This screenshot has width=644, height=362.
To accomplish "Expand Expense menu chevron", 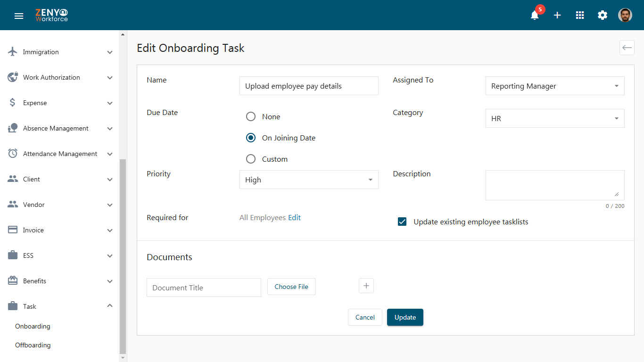I will 110,103.
